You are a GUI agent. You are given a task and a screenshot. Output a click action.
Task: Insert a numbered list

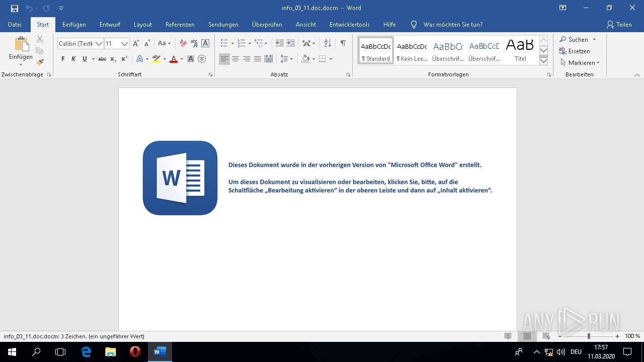pyautogui.click(x=242, y=44)
